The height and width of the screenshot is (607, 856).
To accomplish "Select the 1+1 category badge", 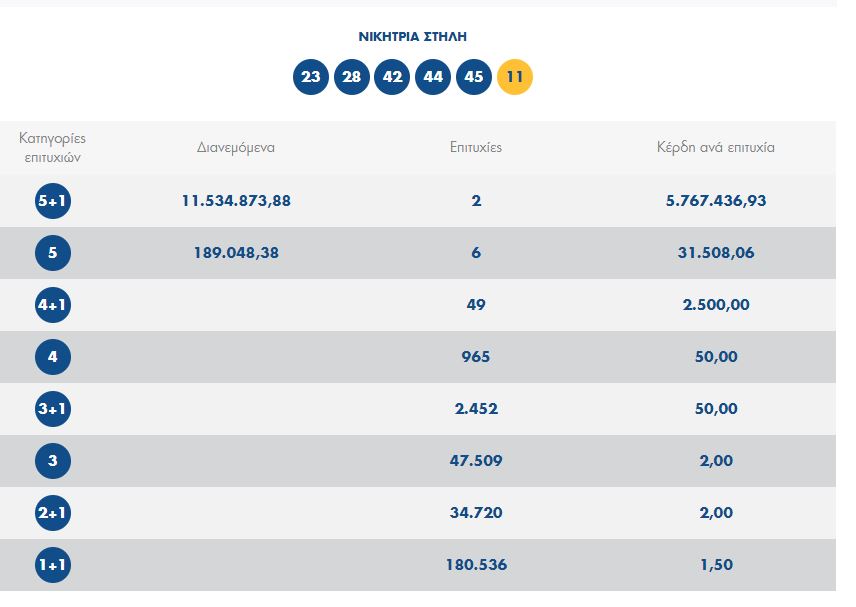I will point(53,565).
